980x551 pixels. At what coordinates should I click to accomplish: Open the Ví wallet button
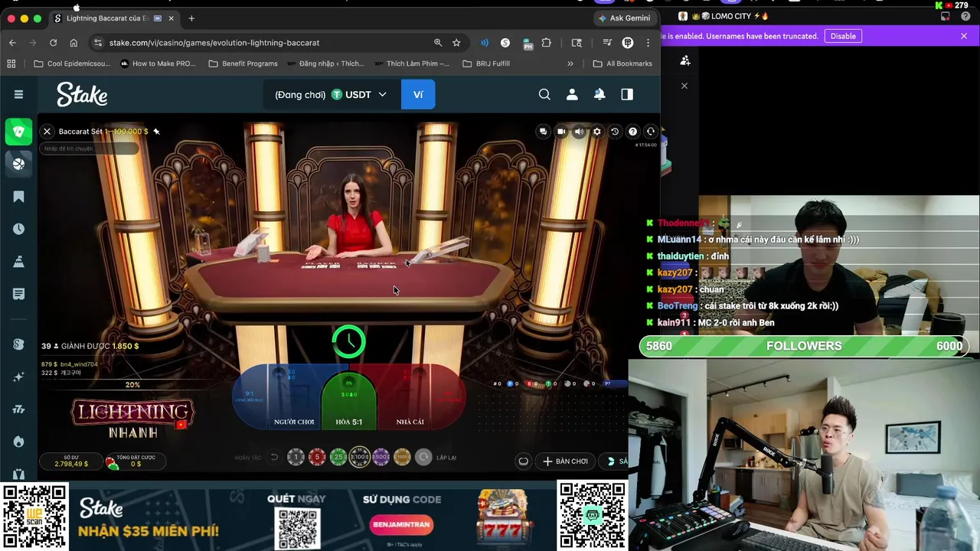pyautogui.click(x=418, y=95)
